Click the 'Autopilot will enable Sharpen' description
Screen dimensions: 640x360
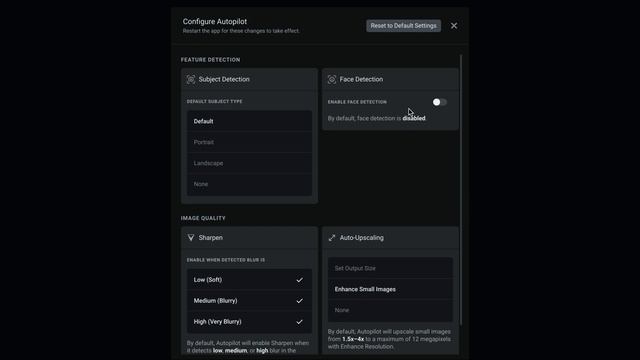tap(248, 347)
